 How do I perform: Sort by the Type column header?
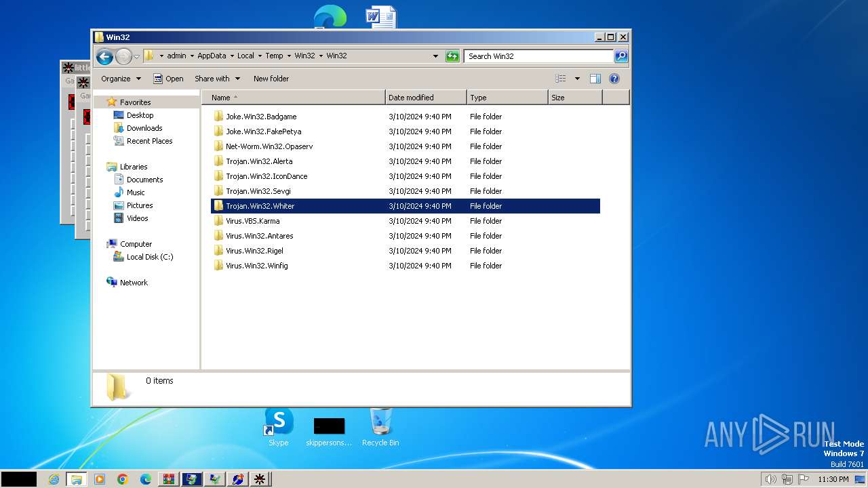pos(507,98)
